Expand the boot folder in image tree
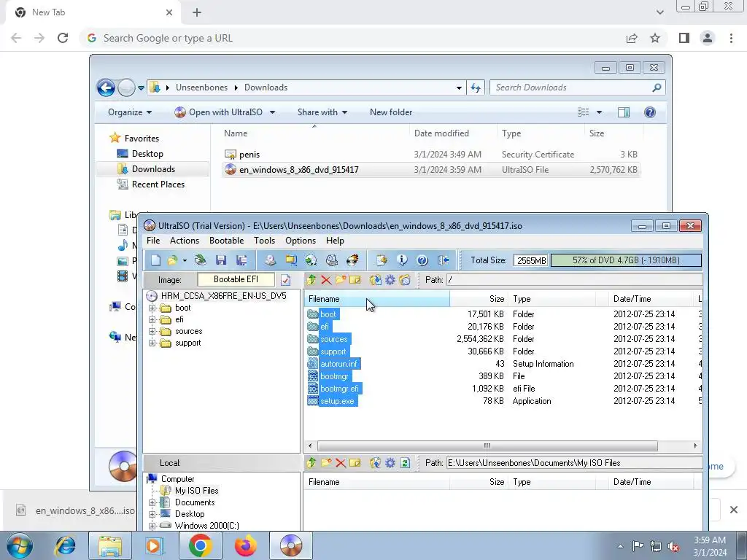This screenshot has height=560, width=747. (x=152, y=308)
